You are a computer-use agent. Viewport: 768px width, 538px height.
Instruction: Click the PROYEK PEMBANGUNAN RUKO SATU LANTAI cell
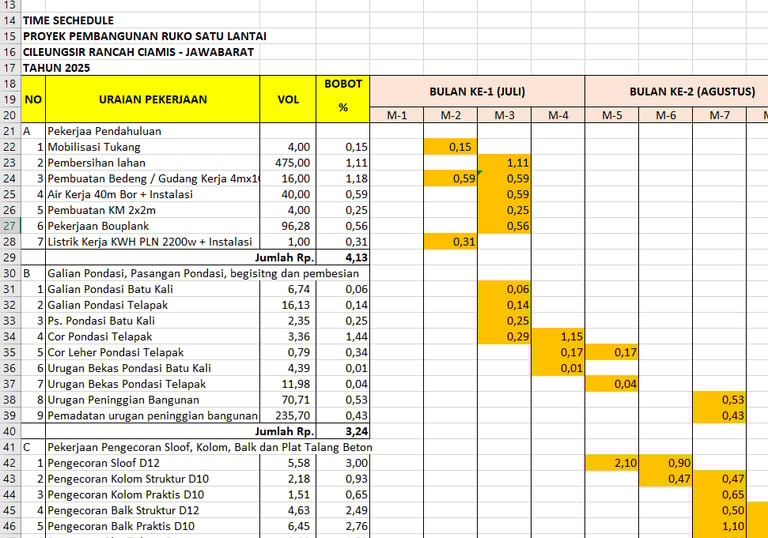[x=144, y=36]
